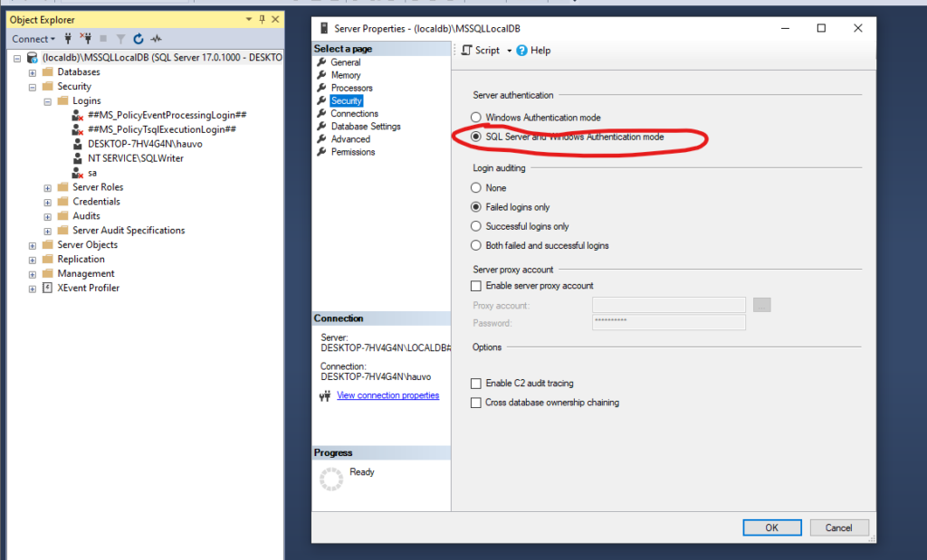The height and width of the screenshot is (560, 927).
Task: Click the Disconnect plug icon
Action: [x=86, y=39]
